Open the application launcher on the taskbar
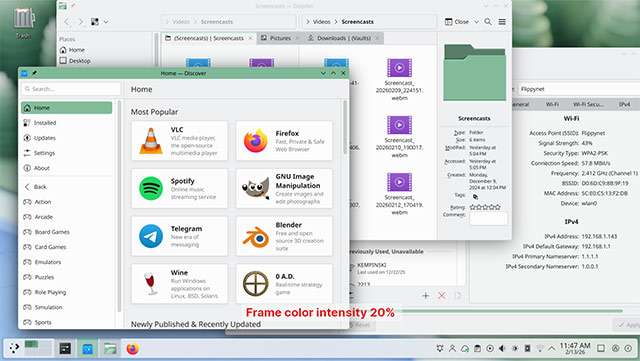The image size is (640, 361). click(14, 348)
